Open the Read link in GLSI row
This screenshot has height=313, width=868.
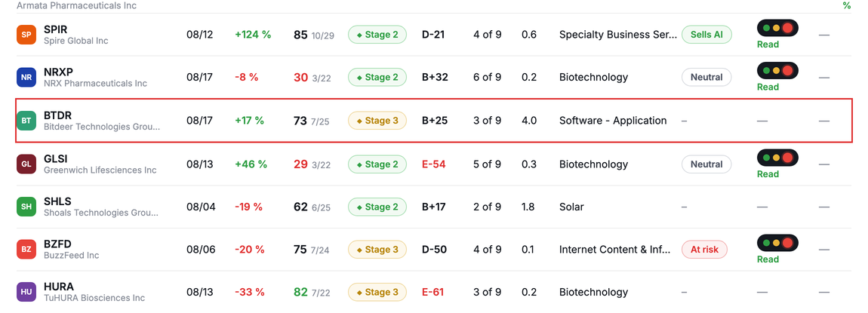[x=768, y=174]
